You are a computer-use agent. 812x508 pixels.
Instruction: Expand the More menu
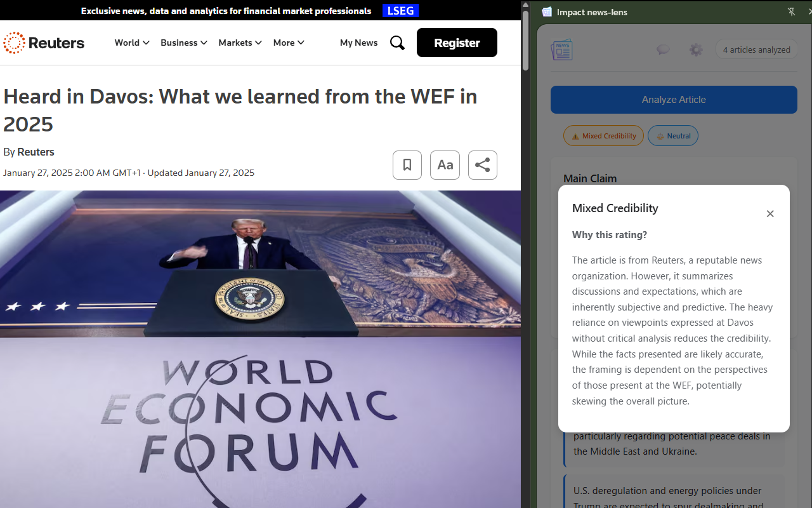tap(289, 43)
